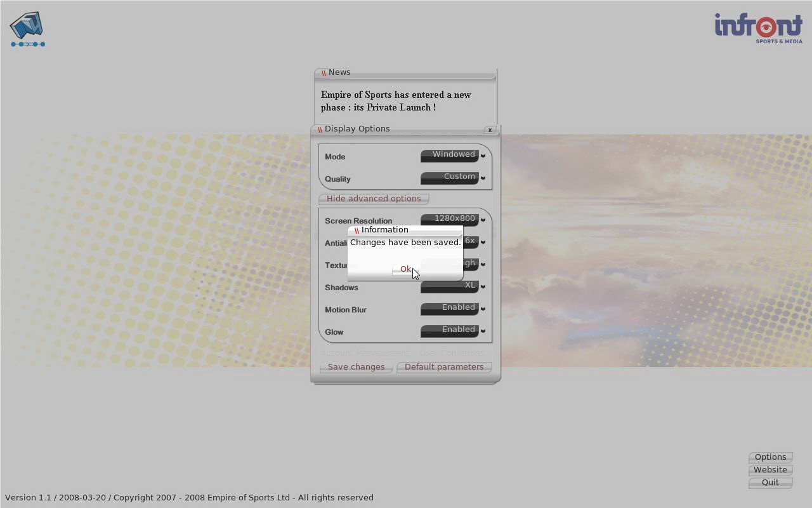Select the Private Launch news headline

(x=396, y=101)
